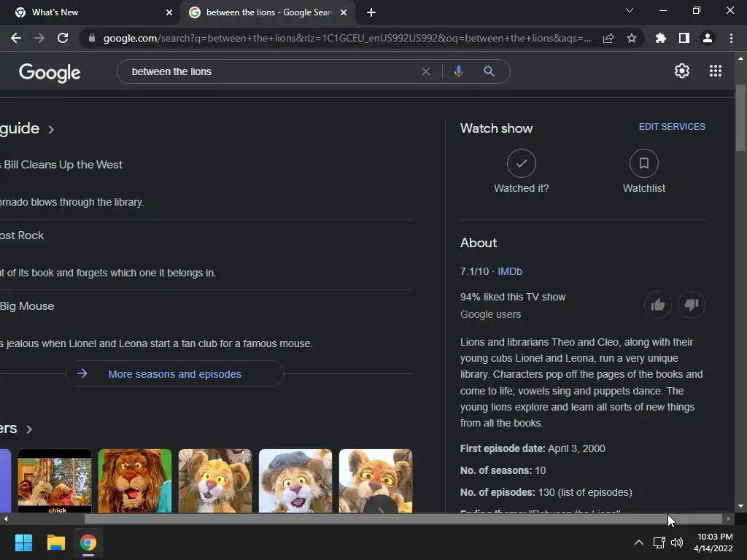
Task: Open the IMDb rating link
Action: tap(510, 271)
